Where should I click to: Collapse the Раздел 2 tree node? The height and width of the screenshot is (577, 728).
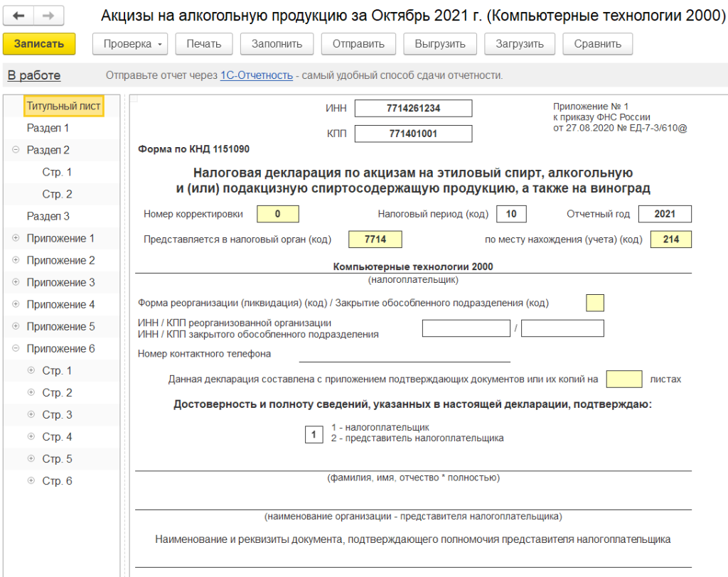pyautogui.click(x=16, y=151)
